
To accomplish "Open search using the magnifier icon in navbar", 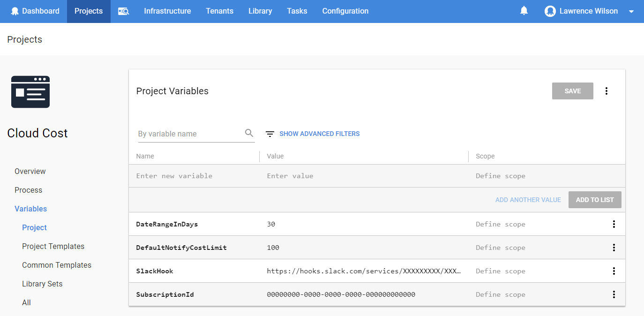I will (123, 11).
